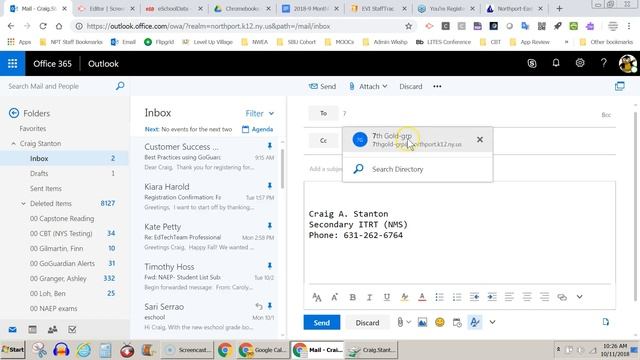Pop out the message in new window
This screenshot has width=640, height=360.
620,86
